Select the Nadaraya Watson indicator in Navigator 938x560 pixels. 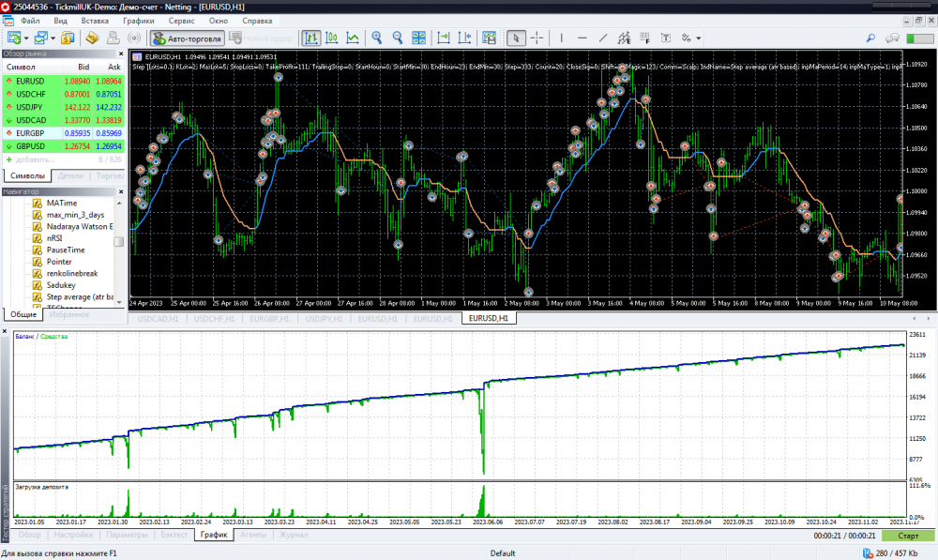pyautogui.click(x=79, y=227)
